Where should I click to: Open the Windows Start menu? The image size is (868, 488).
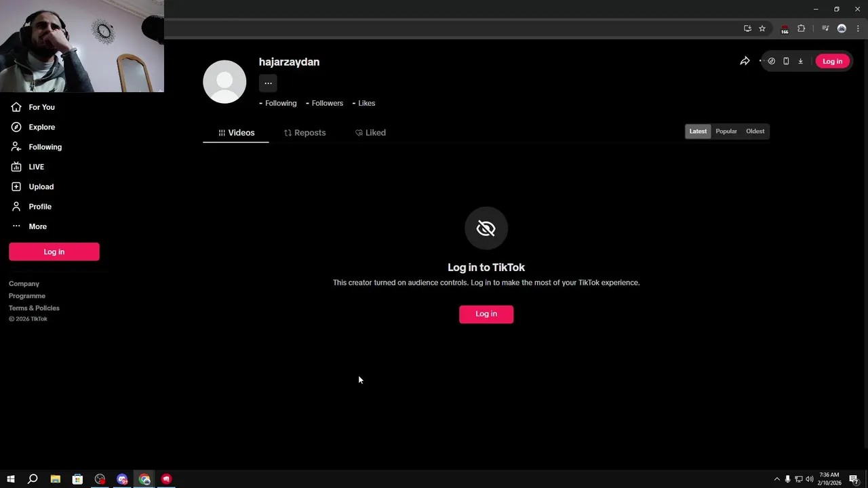point(10,479)
